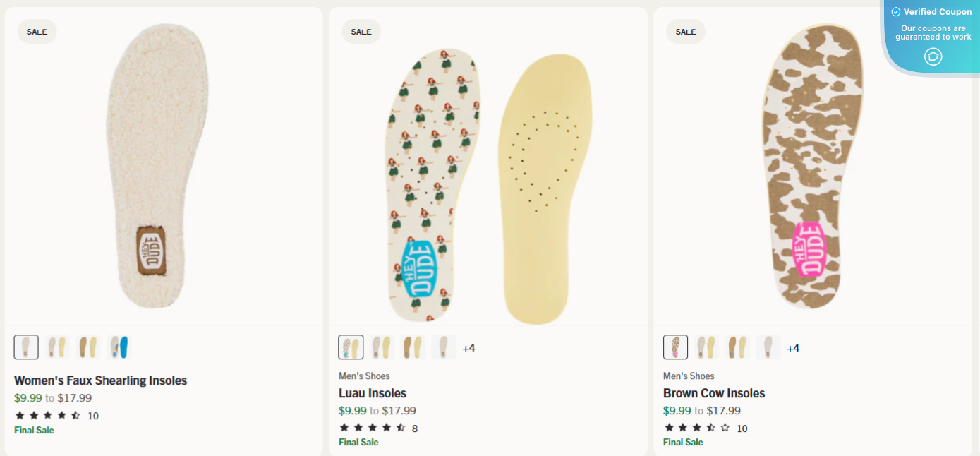980x456 pixels.
Task: Open the coupon house icon on the banner
Action: 933,56
